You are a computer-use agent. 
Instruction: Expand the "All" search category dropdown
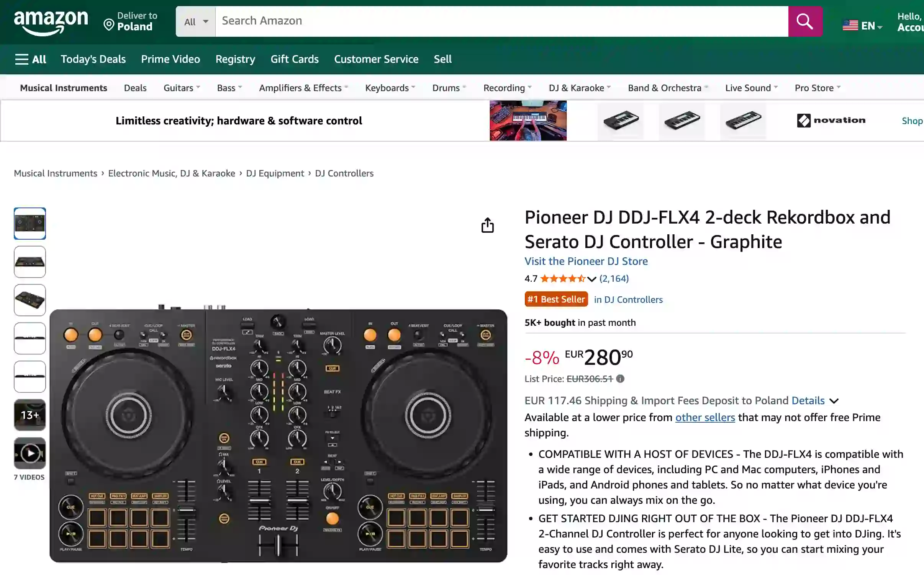195,21
